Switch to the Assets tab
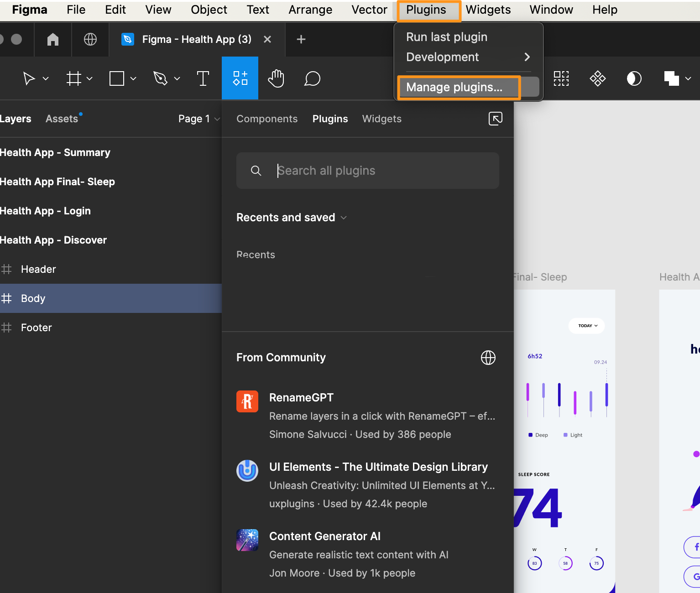The height and width of the screenshot is (593, 700). [62, 119]
